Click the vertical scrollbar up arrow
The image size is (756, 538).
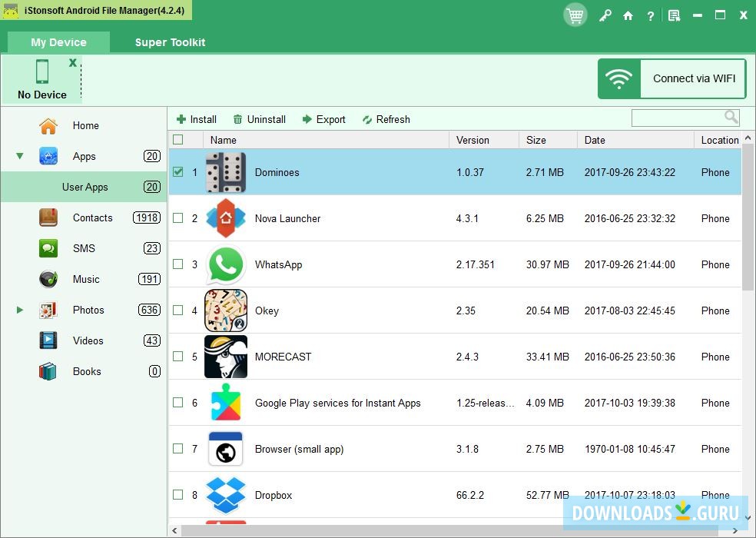pyautogui.click(x=748, y=138)
